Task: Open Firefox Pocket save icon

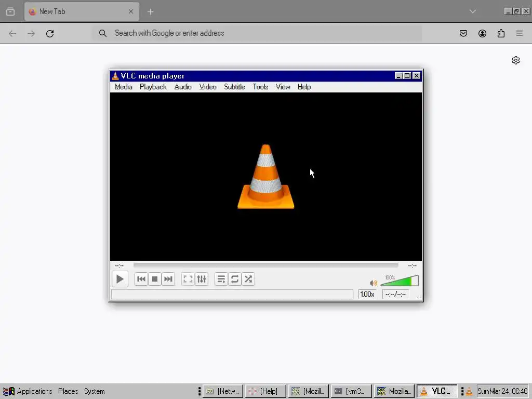Action: tap(463, 33)
